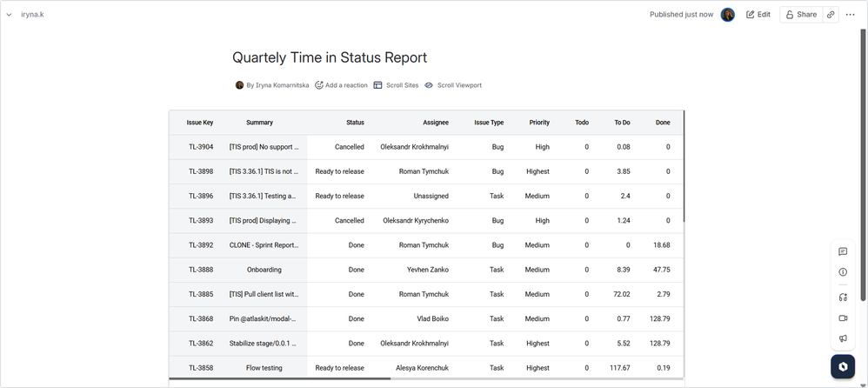Image resolution: width=868 pixels, height=388 pixels.
Task: Open the author avatar near Published status
Action: pos(728,15)
